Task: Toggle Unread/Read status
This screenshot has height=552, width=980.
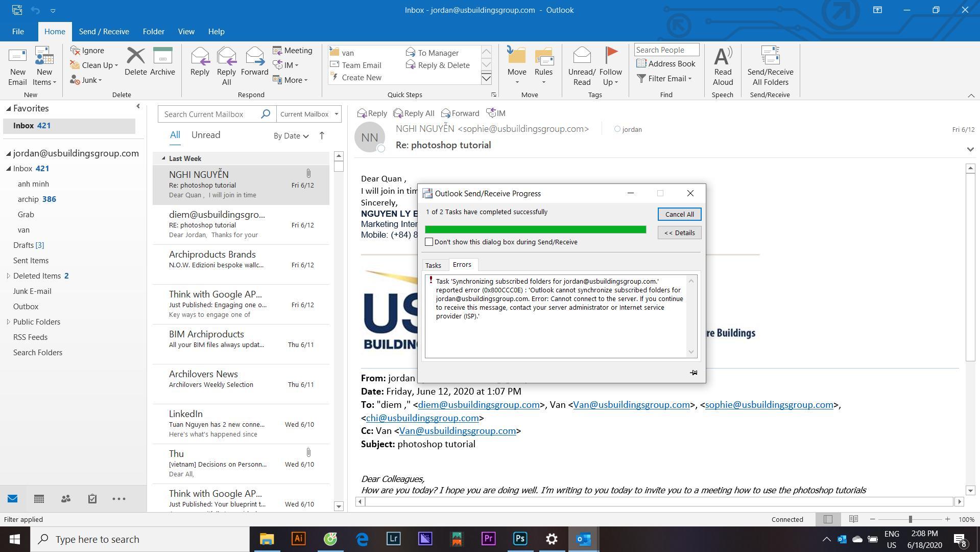Action: 582,66
